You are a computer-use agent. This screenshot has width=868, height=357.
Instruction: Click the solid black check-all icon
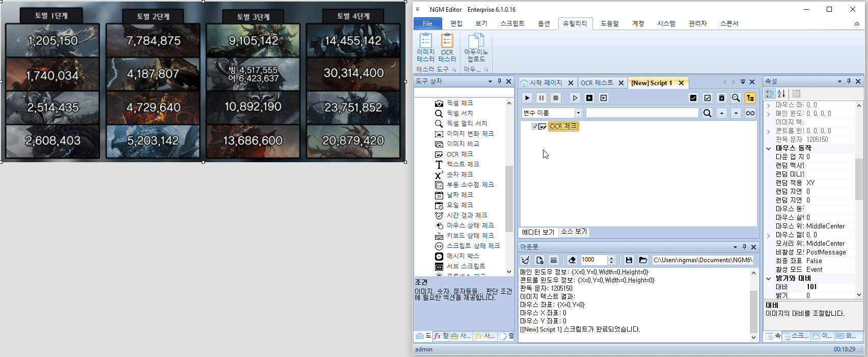693,98
